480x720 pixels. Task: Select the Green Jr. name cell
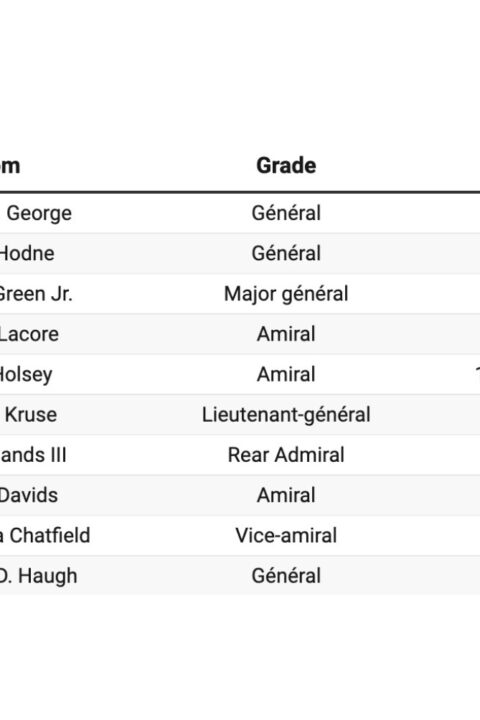tap(35, 294)
